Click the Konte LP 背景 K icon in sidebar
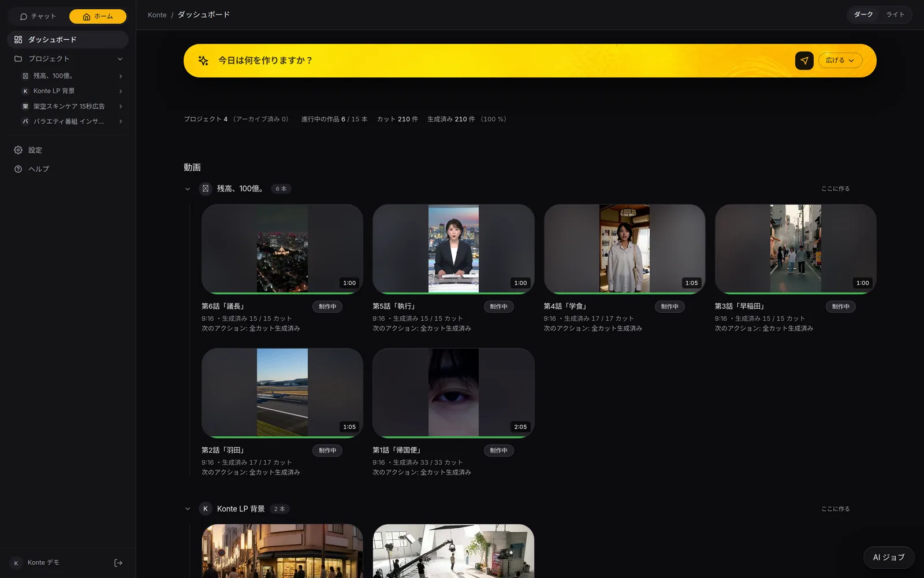This screenshot has height=578, width=924. point(25,91)
